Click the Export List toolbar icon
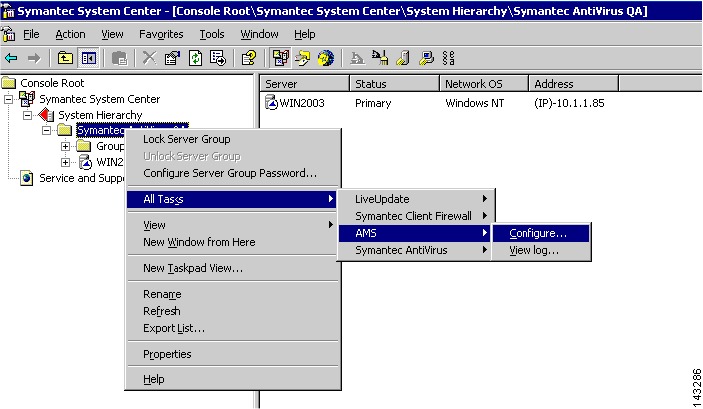 [218, 58]
